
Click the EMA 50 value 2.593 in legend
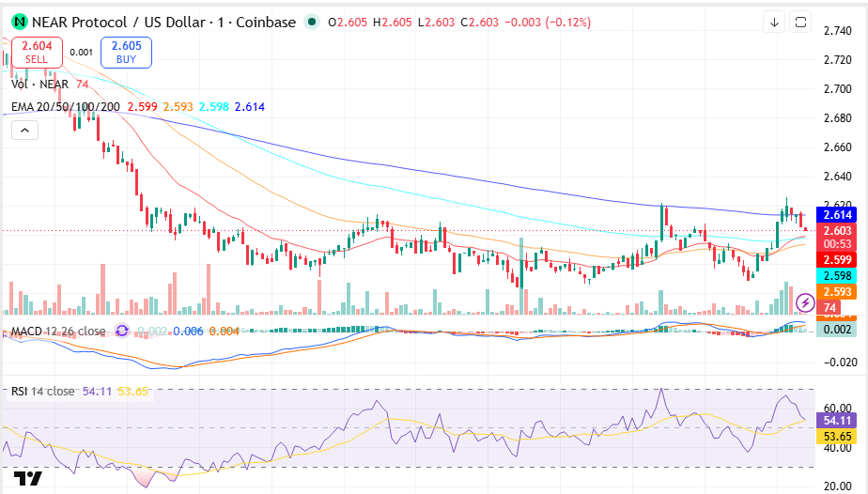pyautogui.click(x=178, y=107)
